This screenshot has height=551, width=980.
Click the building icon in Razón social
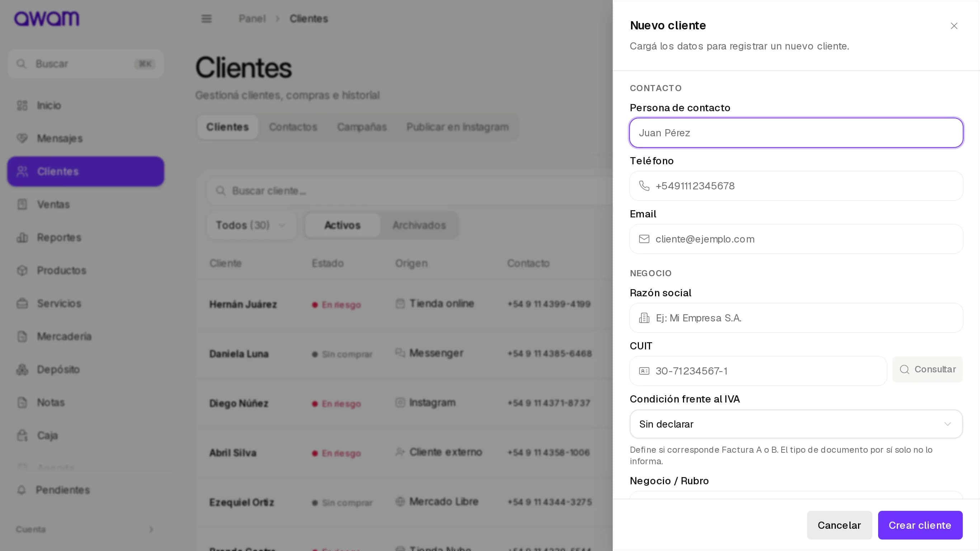click(x=644, y=318)
